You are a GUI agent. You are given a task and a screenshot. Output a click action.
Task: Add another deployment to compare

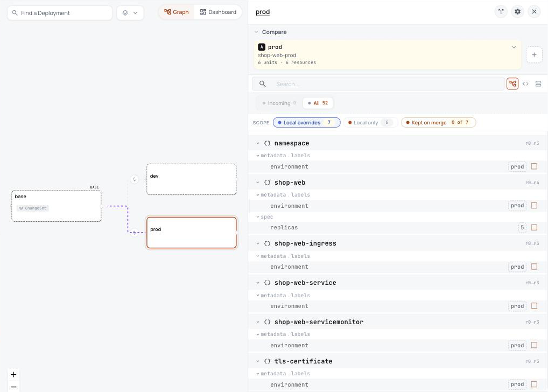pos(534,55)
